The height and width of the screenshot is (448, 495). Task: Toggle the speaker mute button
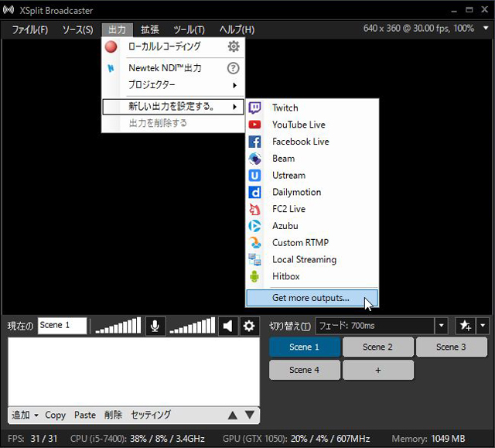pyautogui.click(x=228, y=326)
